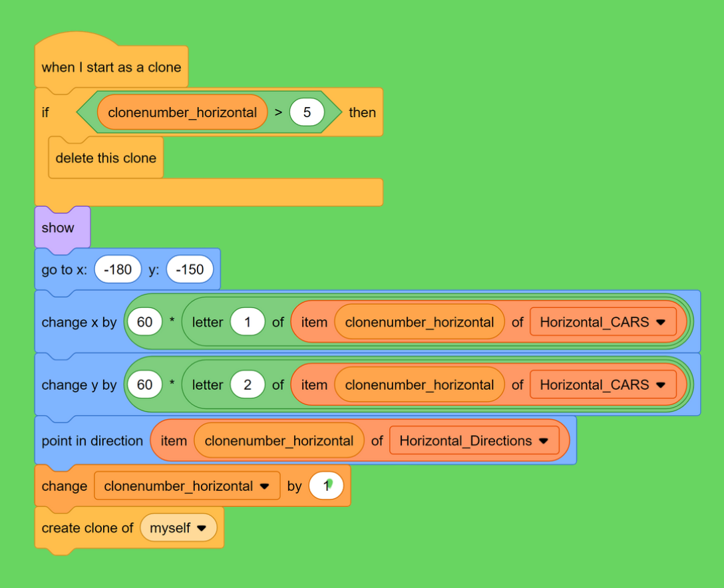Click the 'point in direction' block label
724x588 pixels.
click(x=92, y=441)
